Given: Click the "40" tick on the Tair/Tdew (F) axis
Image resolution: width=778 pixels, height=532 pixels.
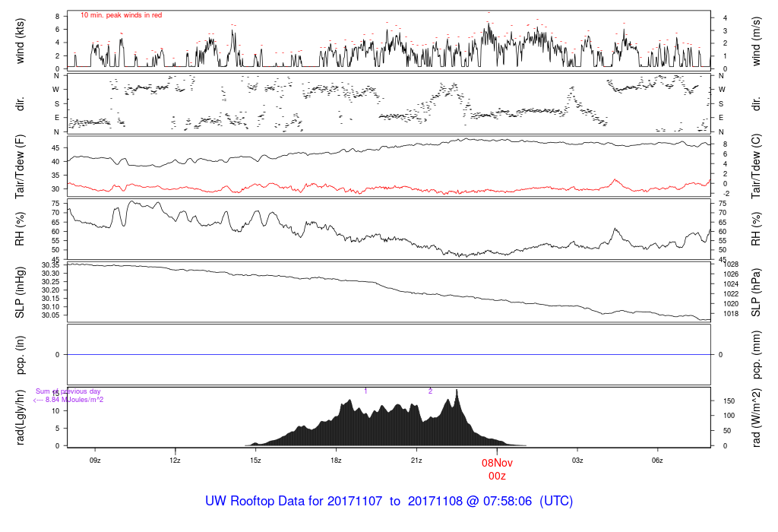Looking at the screenshot, I should 55,162.
